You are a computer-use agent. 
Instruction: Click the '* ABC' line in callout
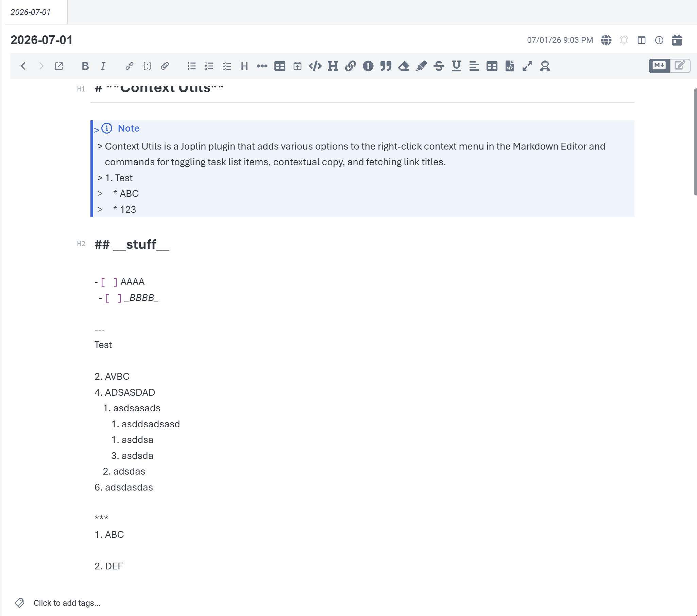click(126, 194)
